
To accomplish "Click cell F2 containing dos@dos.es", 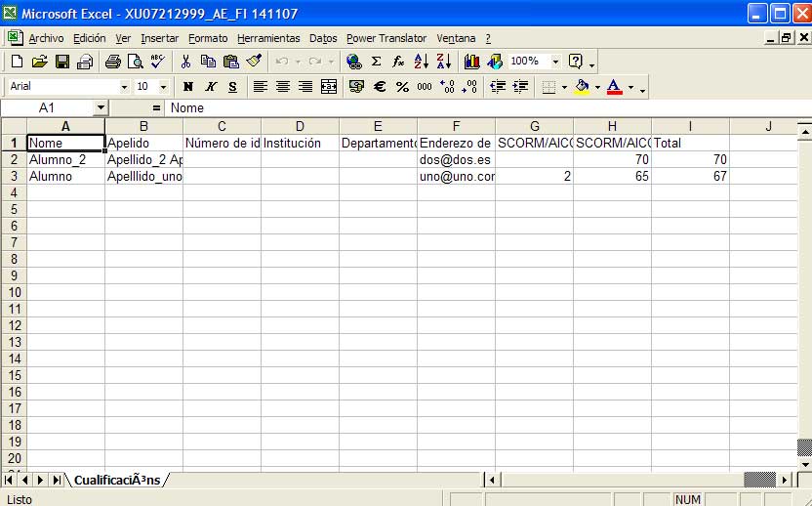I will pyautogui.click(x=456, y=159).
